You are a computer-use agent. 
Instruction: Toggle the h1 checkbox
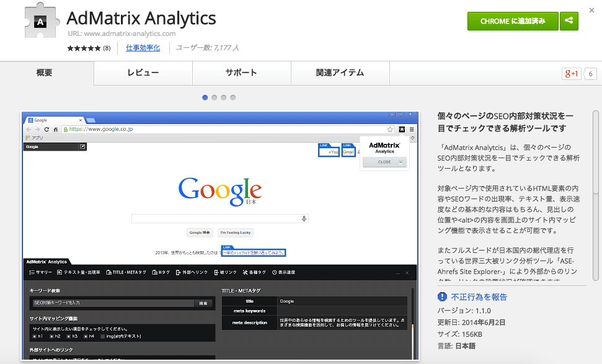[35, 336]
